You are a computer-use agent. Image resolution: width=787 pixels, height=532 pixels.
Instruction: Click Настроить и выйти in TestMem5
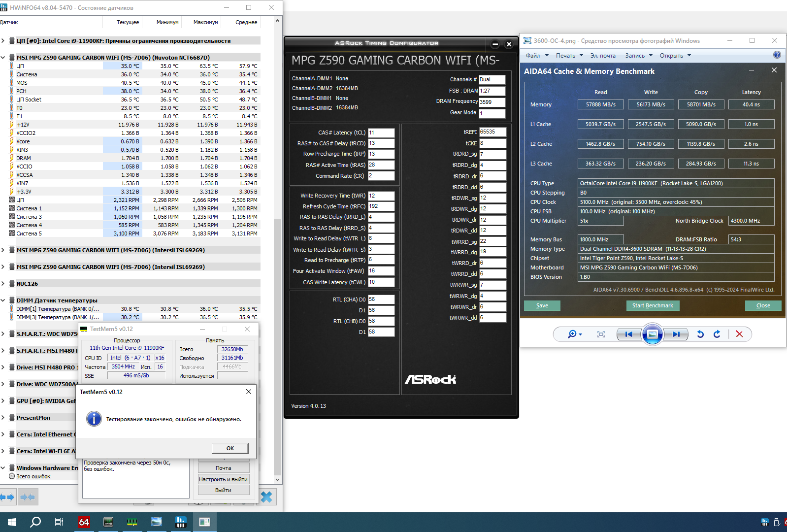(x=224, y=479)
